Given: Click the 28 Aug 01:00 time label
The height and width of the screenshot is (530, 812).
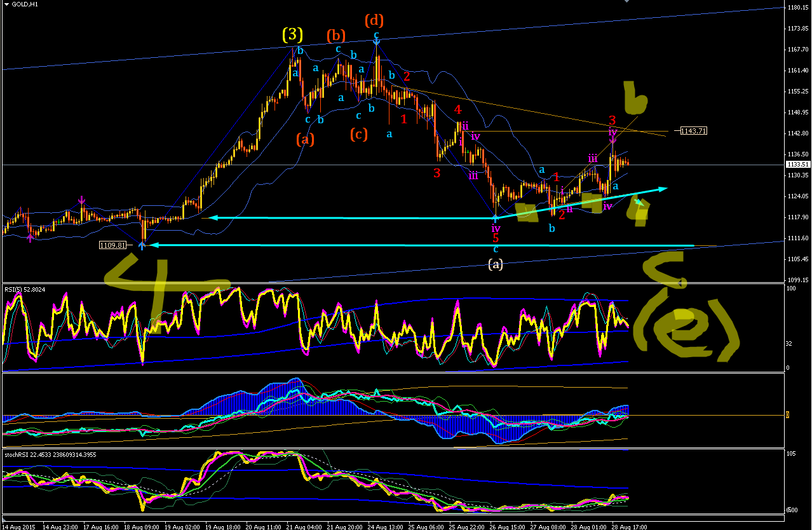Looking at the screenshot, I should click(589, 526).
